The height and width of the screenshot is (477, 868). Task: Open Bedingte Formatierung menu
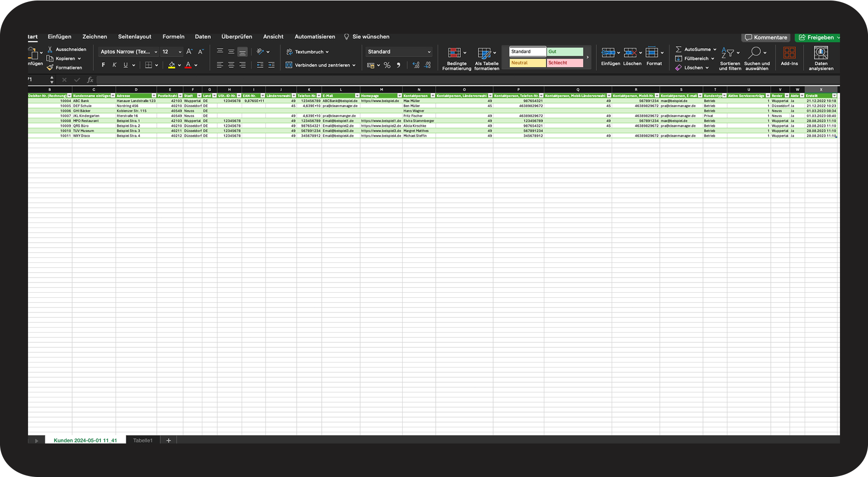point(456,59)
